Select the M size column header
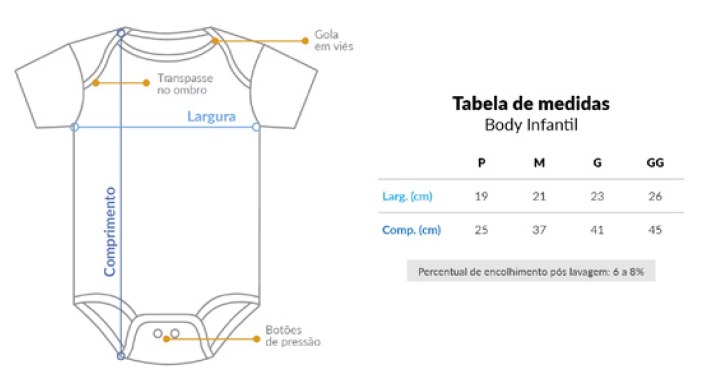The width and height of the screenshot is (702, 376). tap(539, 162)
